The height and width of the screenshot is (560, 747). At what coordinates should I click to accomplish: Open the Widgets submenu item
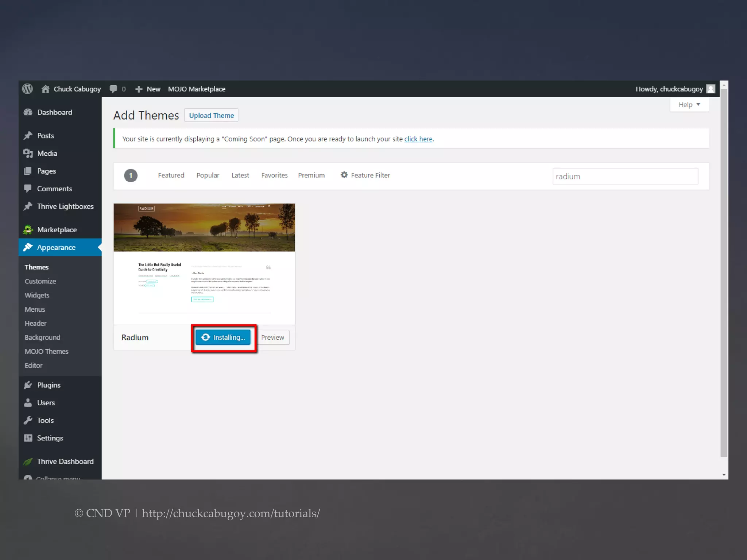[x=37, y=295]
